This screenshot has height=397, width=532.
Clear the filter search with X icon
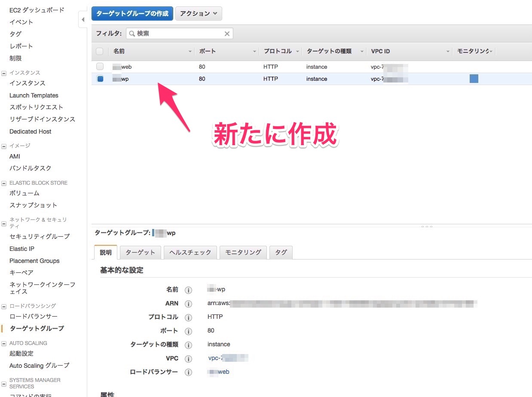pyautogui.click(x=227, y=34)
